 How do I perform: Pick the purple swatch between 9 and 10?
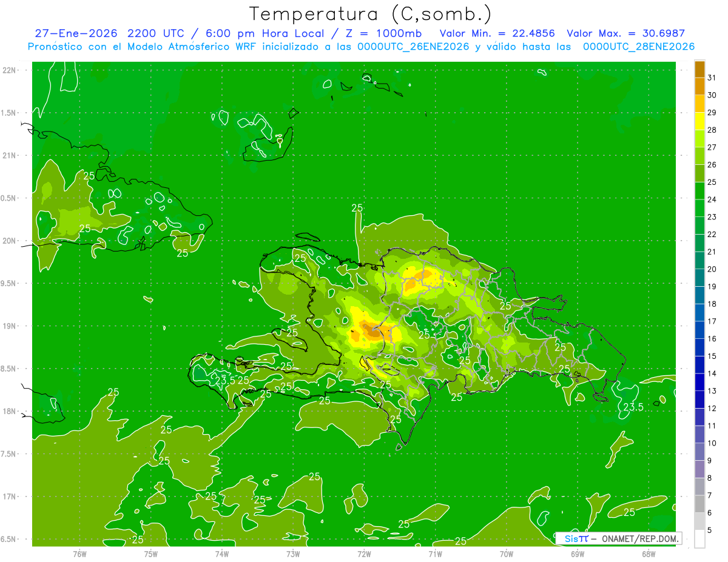click(699, 452)
